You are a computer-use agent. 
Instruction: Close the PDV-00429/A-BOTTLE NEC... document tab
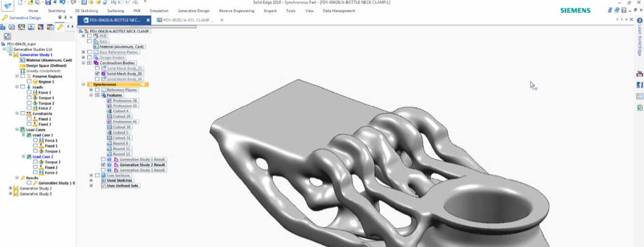point(148,20)
